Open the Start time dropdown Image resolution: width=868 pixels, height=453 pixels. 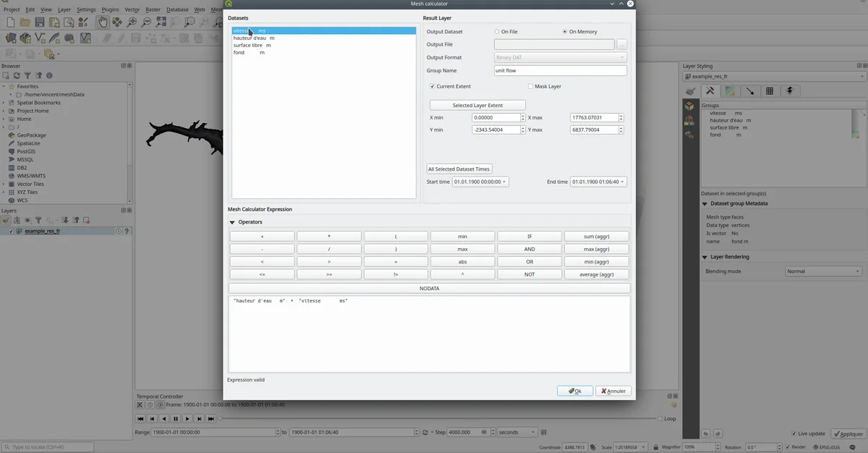tap(480, 182)
